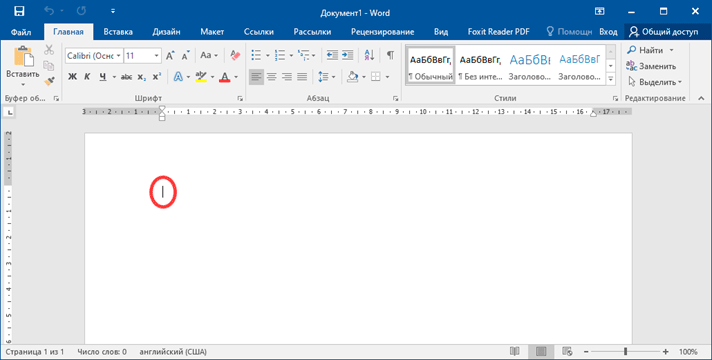The image size is (712, 360).
Task: Click the Заменить button
Action: [x=652, y=66]
